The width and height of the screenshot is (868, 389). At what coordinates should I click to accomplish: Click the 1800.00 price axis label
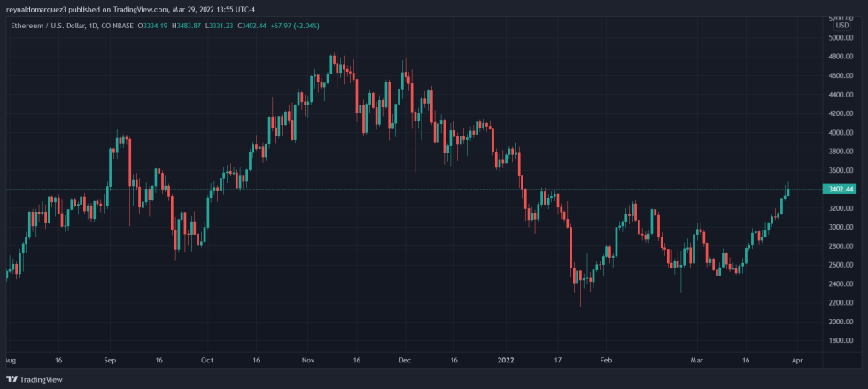click(841, 341)
